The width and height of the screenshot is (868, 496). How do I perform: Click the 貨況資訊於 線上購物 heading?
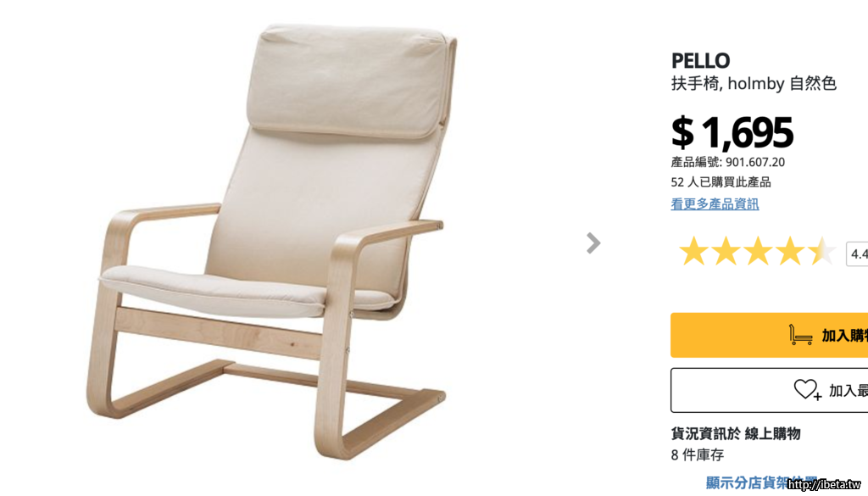tap(736, 434)
